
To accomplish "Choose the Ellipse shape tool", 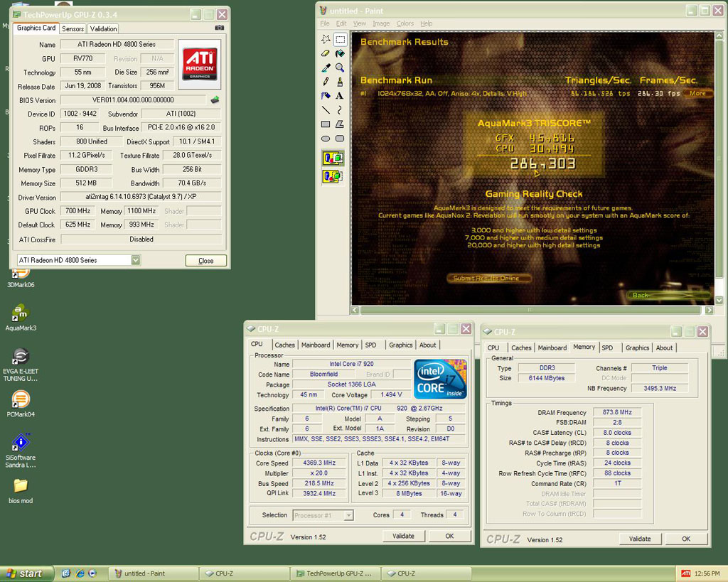I will [x=326, y=139].
